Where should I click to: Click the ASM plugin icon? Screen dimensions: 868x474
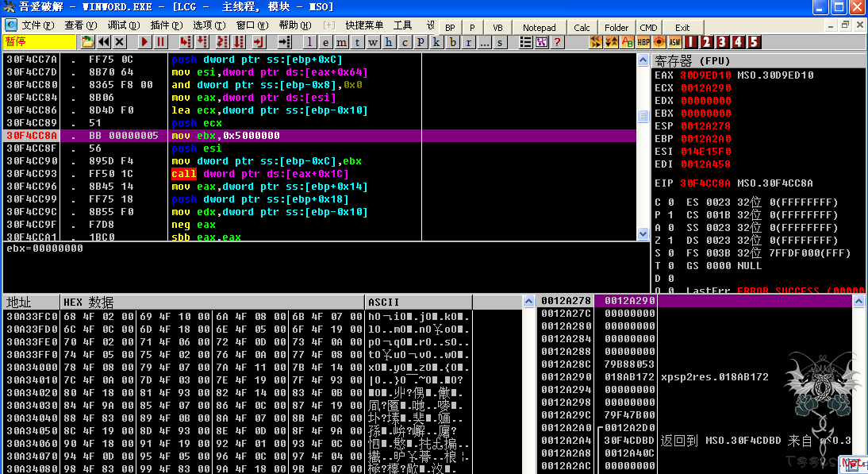pos(675,42)
